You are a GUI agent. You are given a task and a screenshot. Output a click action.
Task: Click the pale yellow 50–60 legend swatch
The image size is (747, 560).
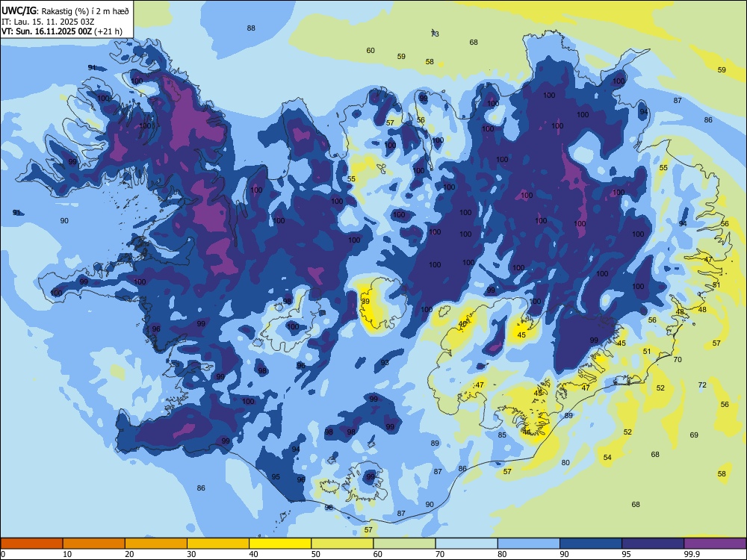343,544
